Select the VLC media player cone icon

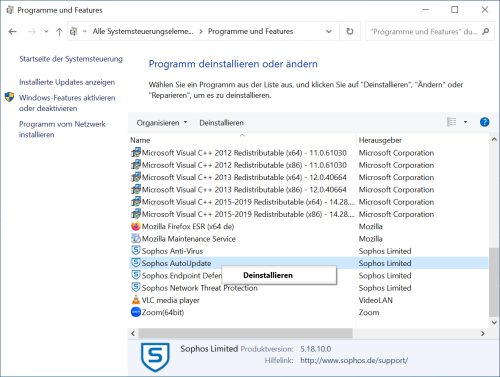pos(136,300)
